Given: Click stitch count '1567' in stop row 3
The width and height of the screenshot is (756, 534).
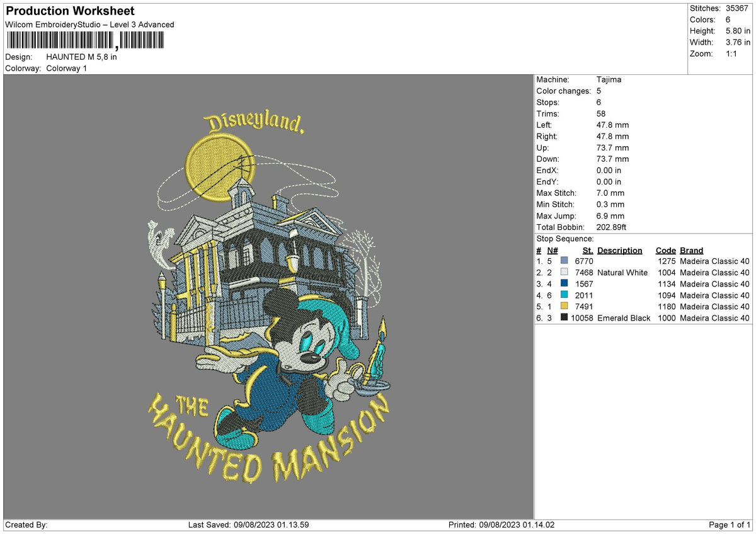Looking at the screenshot, I should [x=584, y=284].
